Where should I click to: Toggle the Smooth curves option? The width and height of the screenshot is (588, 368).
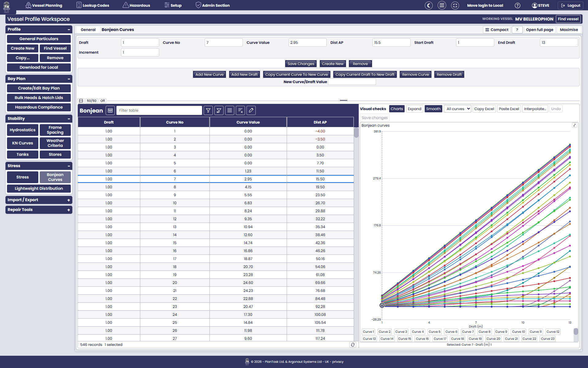click(x=433, y=109)
